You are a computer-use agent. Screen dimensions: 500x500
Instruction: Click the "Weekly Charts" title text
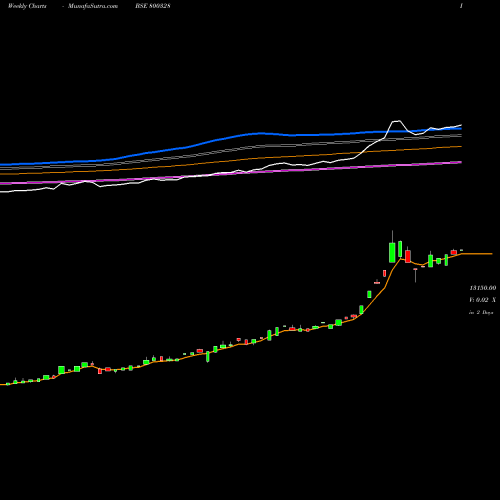click(27, 6)
